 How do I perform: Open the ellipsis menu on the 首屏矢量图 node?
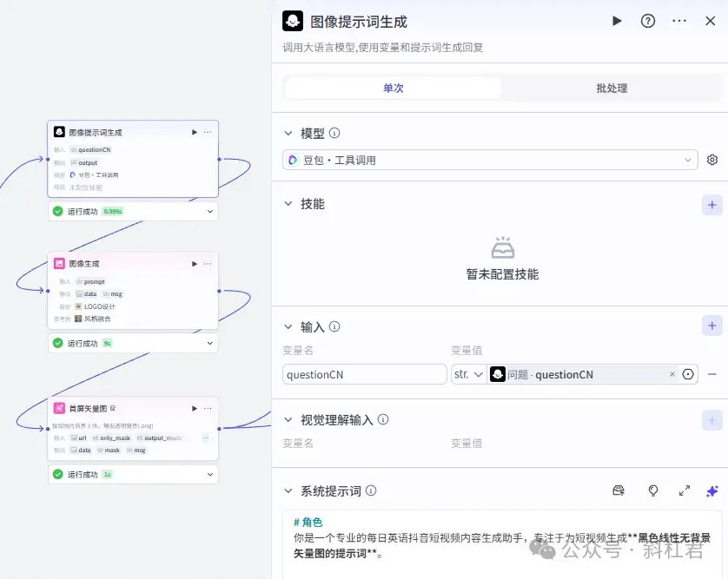point(207,408)
